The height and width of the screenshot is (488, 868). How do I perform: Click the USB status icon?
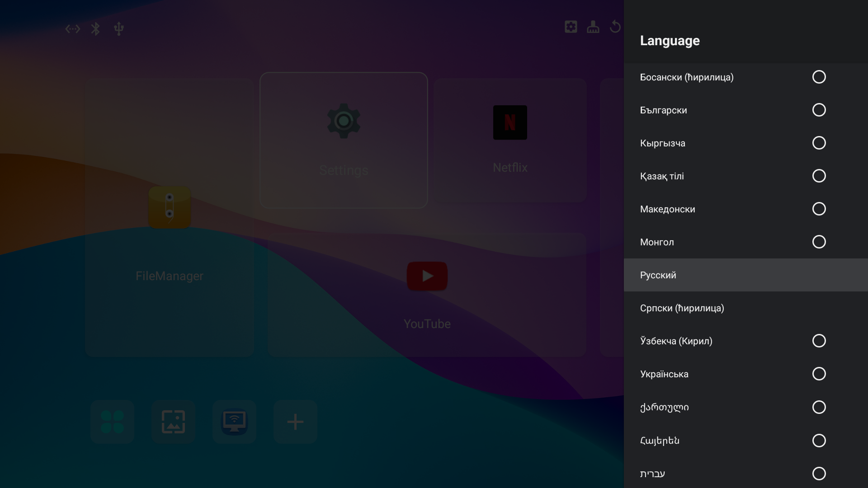[x=119, y=29]
